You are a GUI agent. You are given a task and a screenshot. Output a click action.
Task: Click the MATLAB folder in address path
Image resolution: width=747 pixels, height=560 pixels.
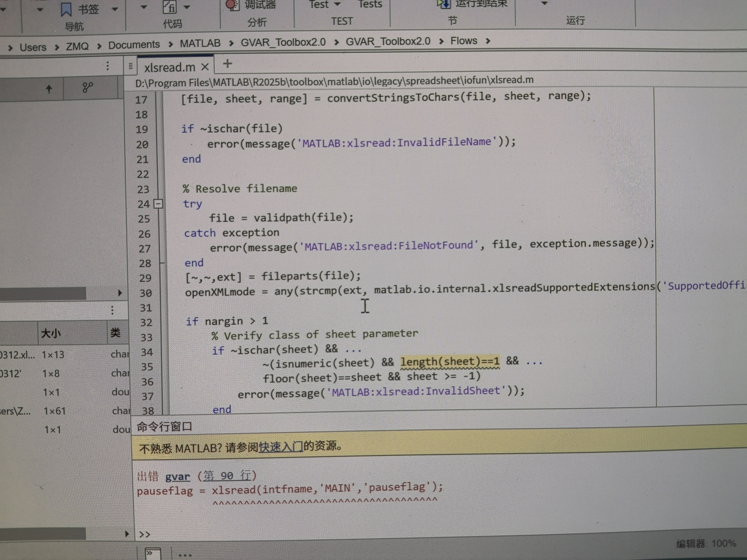coord(200,43)
